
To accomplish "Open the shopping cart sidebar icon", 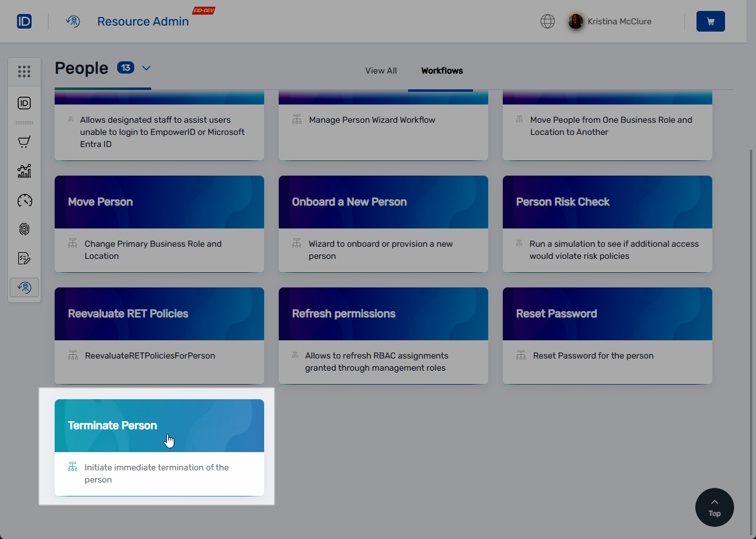I will 24,142.
